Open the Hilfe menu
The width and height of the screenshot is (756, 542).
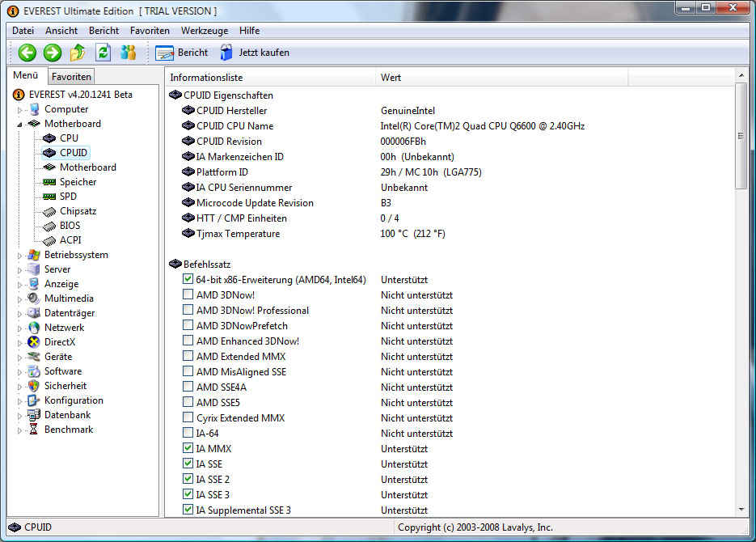[249, 31]
